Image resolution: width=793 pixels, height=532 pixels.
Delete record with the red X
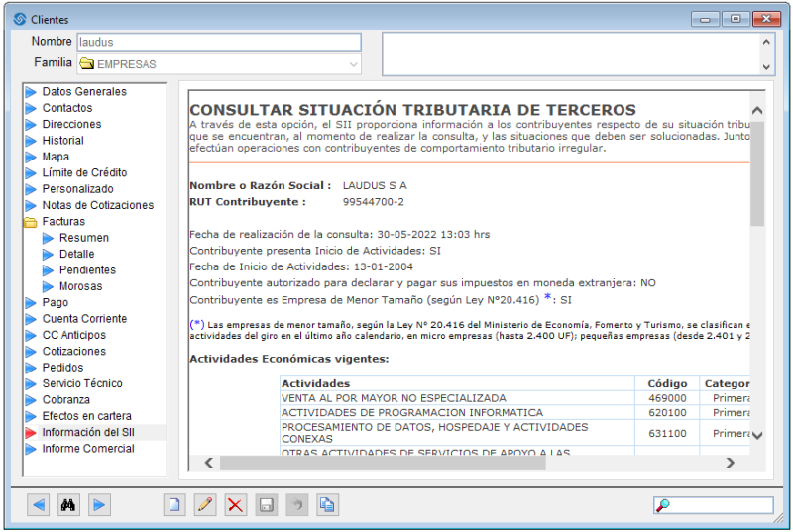click(x=235, y=504)
